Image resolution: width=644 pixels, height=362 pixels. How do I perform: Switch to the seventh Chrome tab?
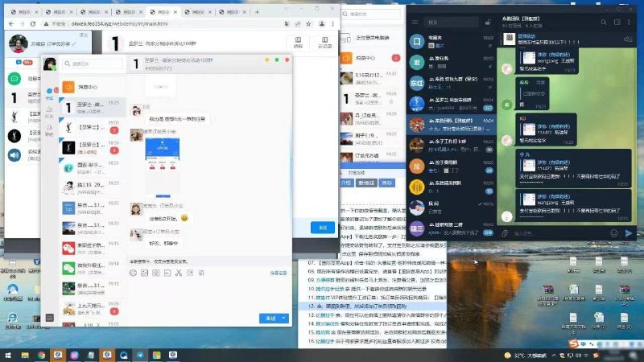tap(231, 12)
